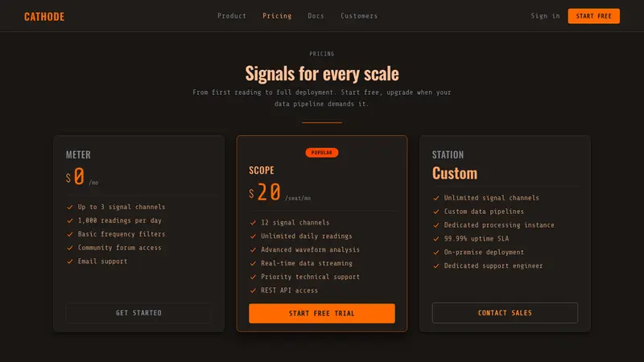Click the POPULAR badge on Scope card

[321, 152]
